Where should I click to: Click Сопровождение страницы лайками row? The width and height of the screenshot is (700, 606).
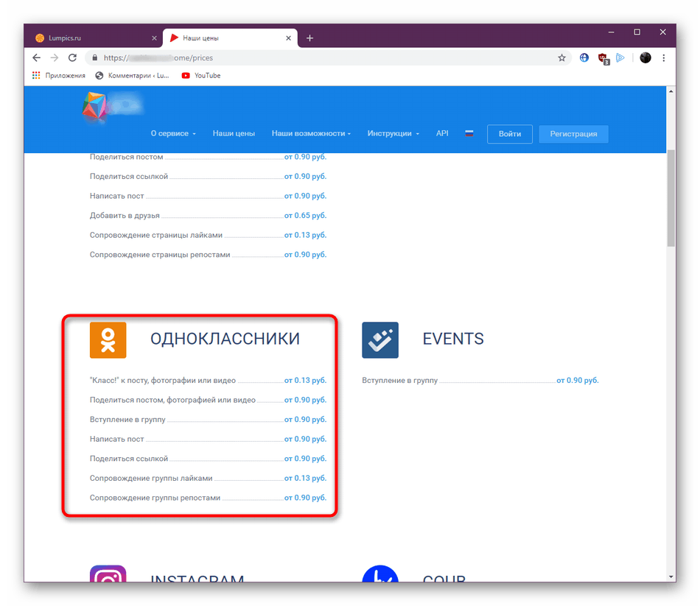[x=208, y=235]
